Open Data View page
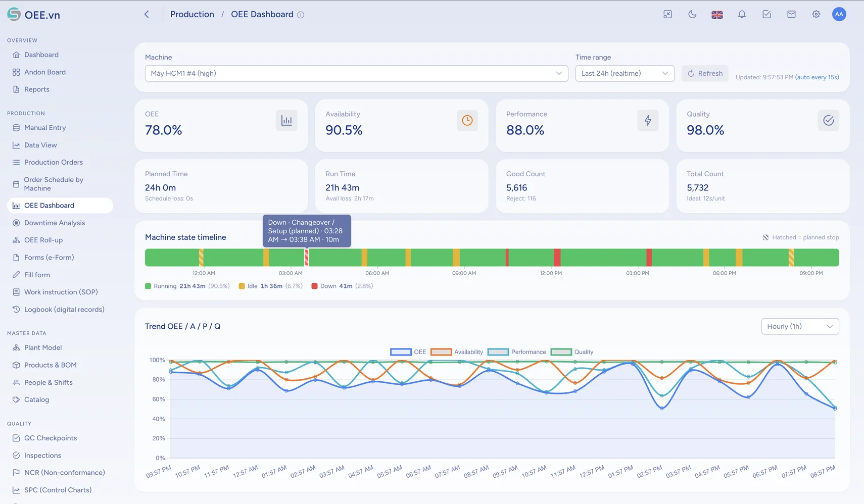This screenshot has height=504, width=864. pos(60,145)
